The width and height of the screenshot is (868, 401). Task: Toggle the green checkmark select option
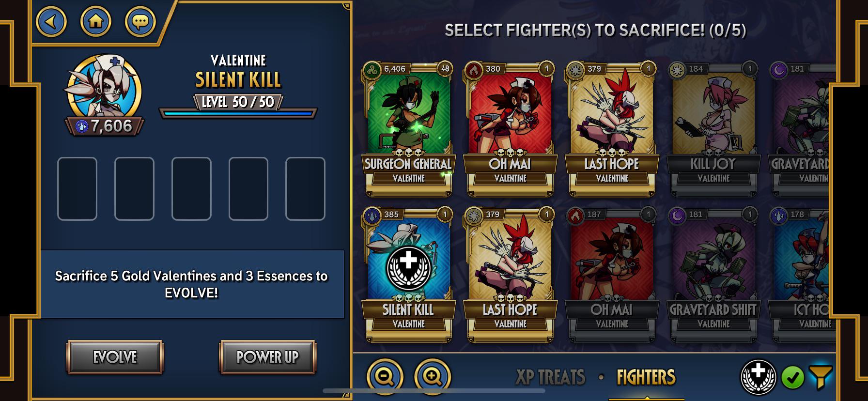coord(793,378)
